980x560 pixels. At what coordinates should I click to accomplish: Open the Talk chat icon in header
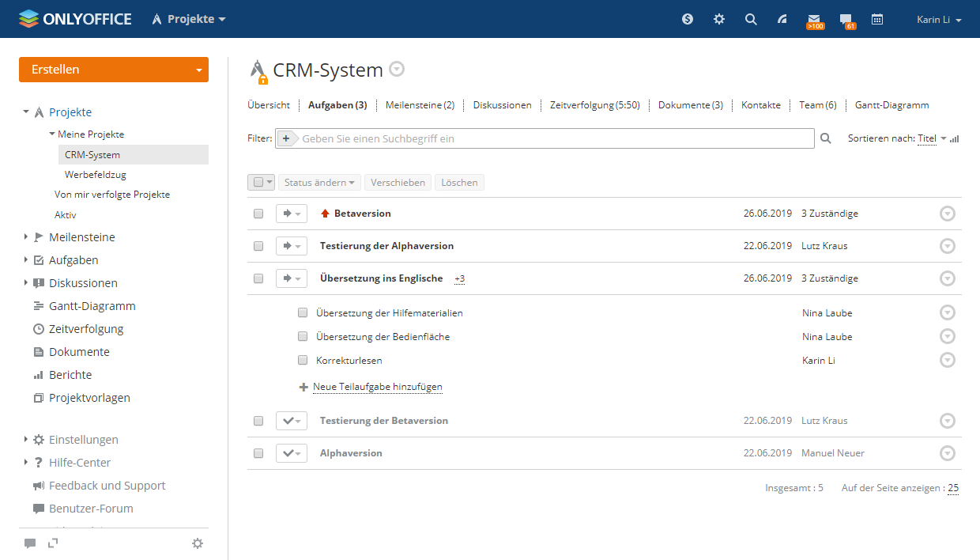coord(846,19)
